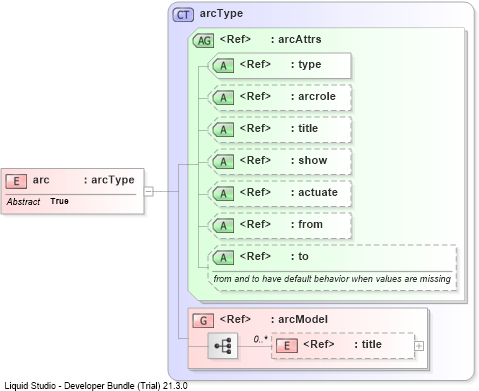Click the A icon beside type

[x=223, y=66]
